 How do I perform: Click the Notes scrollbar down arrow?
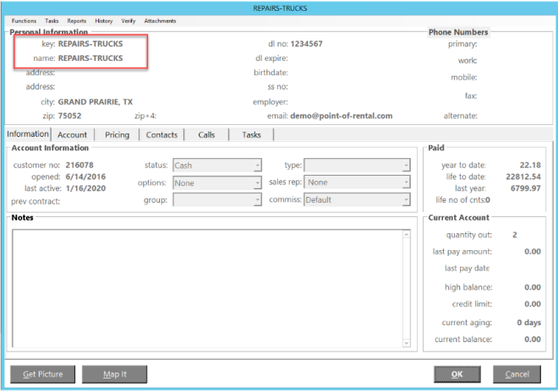(x=407, y=343)
